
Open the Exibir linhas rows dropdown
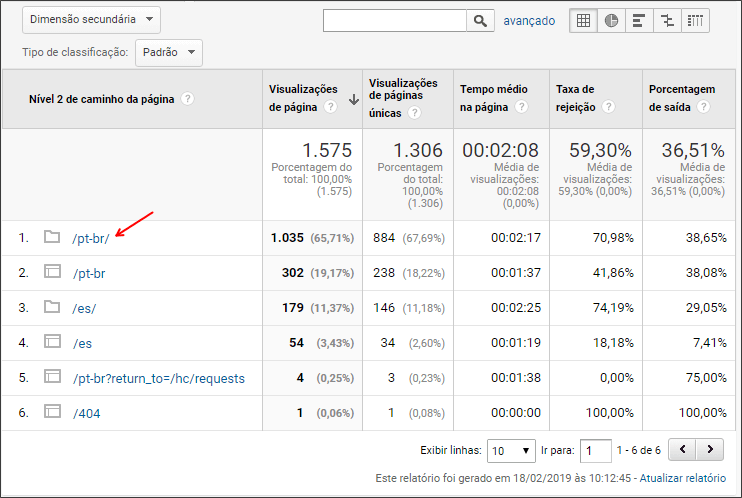pos(511,451)
